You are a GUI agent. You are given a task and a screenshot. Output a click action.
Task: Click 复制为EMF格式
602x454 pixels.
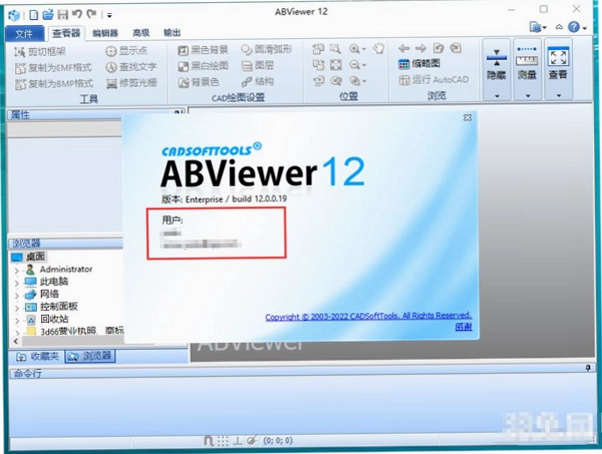(x=53, y=68)
